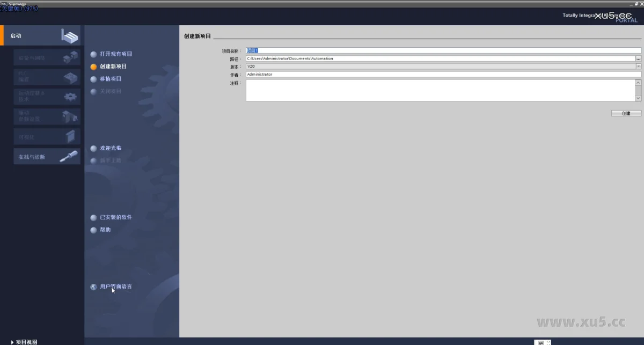Click into the 作者 Administrator text field
This screenshot has width=644, height=345.
coord(440,75)
